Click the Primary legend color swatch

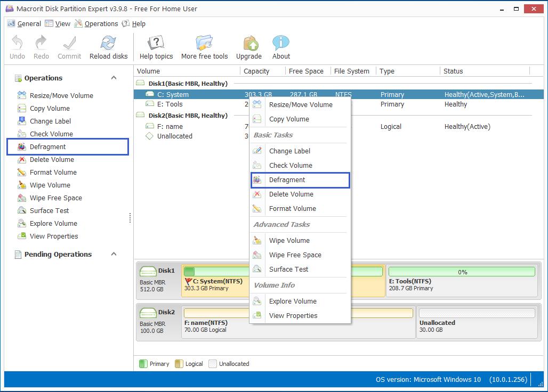click(x=143, y=364)
